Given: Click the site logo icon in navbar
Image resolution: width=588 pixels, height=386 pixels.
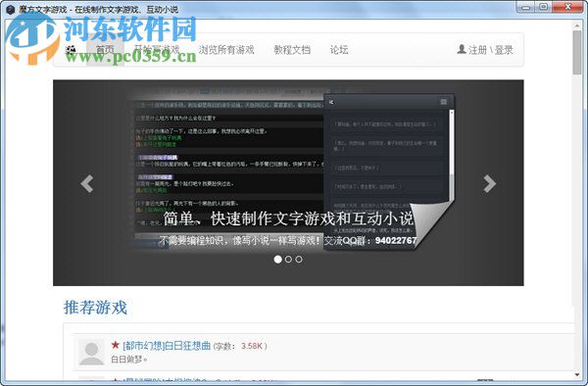Looking at the screenshot, I should (71, 50).
